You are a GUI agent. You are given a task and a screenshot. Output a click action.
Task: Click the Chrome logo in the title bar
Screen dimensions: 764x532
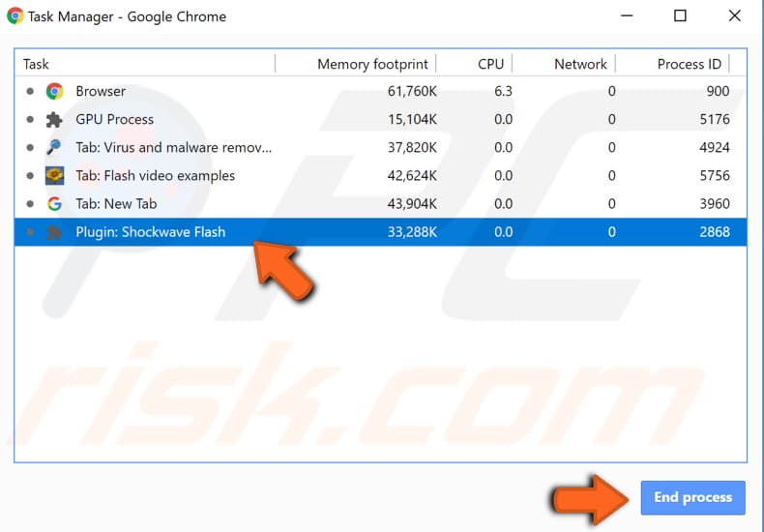click(15, 16)
